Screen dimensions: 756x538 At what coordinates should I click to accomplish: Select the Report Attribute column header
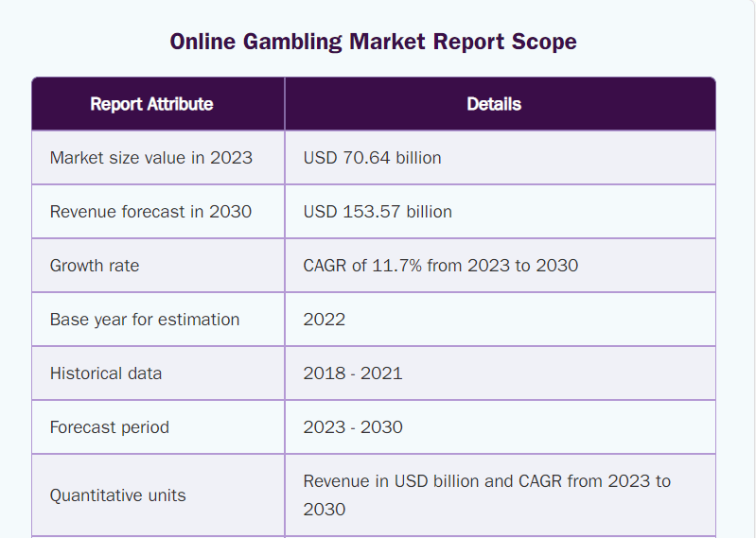[x=158, y=104]
